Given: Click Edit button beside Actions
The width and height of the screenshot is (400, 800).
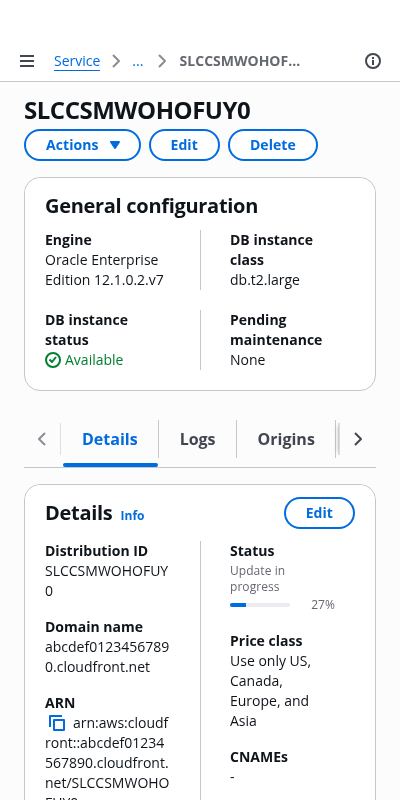Looking at the screenshot, I should click(184, 145).
